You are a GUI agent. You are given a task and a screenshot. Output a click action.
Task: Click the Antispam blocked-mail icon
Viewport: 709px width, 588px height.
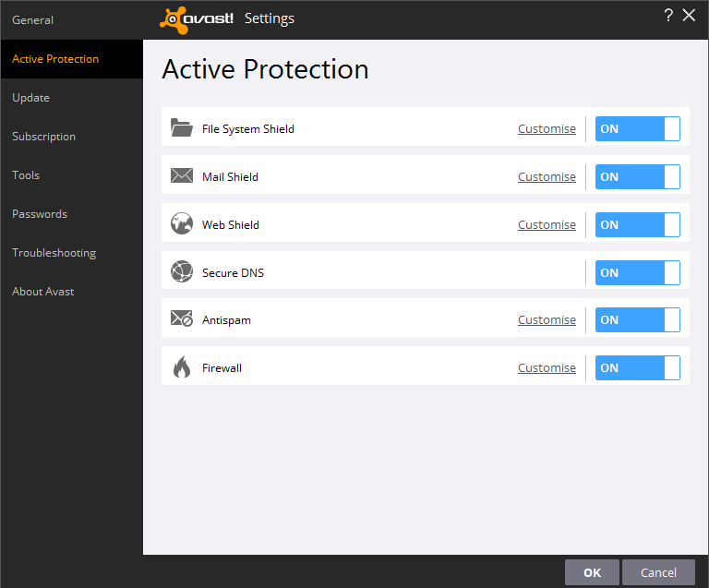tap(181, 320)
